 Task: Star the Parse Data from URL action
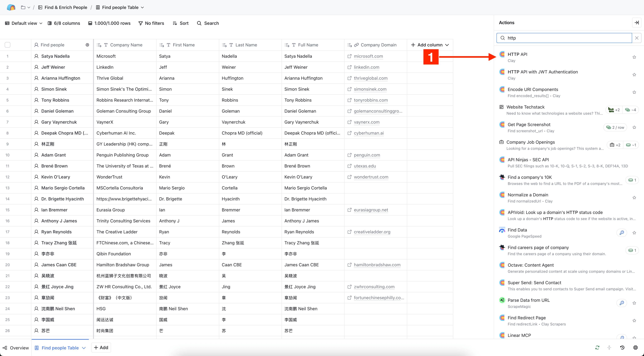tap(634, 303)
